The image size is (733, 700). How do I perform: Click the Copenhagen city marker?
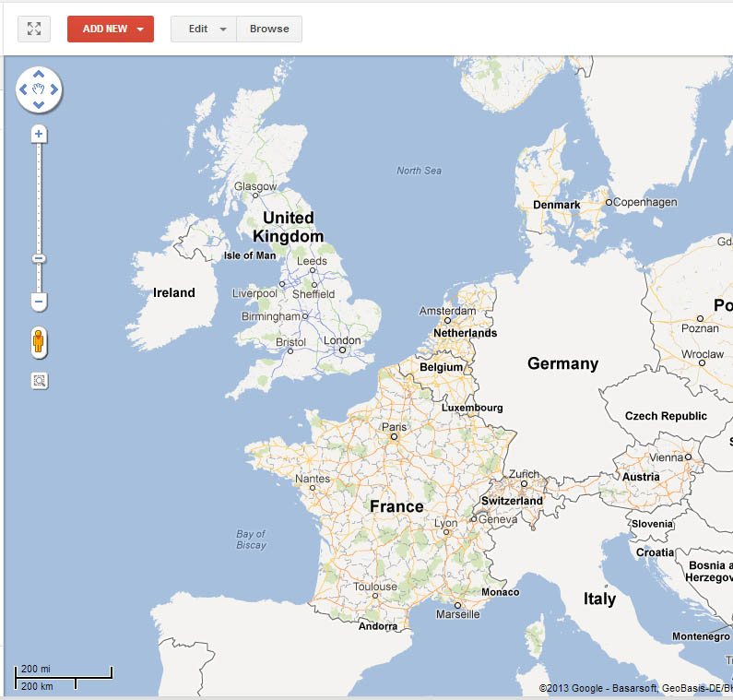pos(609,202)
